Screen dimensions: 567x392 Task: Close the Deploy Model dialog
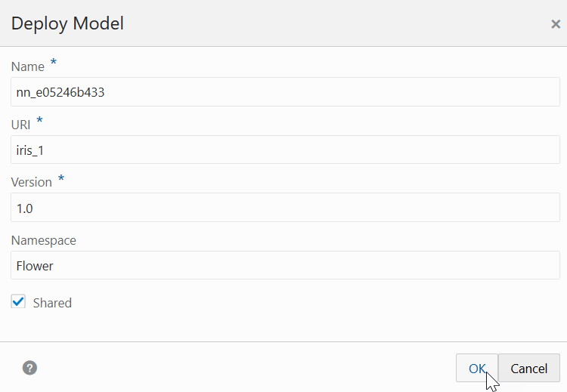[556, 24]
